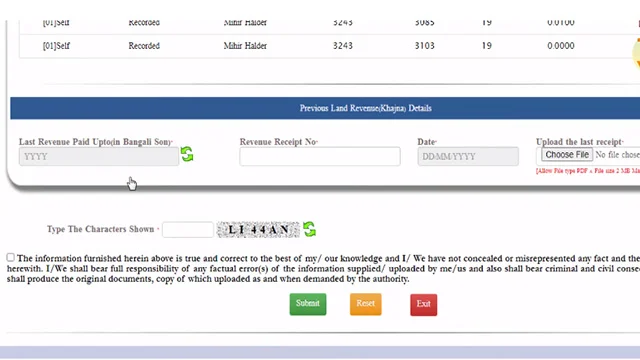640x360 pixels.
Task: Click the captcha characters input box
Action: [188, 229]
